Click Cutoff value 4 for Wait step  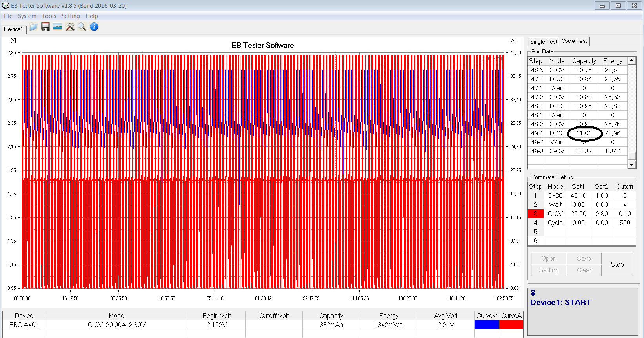click(625, 205)
